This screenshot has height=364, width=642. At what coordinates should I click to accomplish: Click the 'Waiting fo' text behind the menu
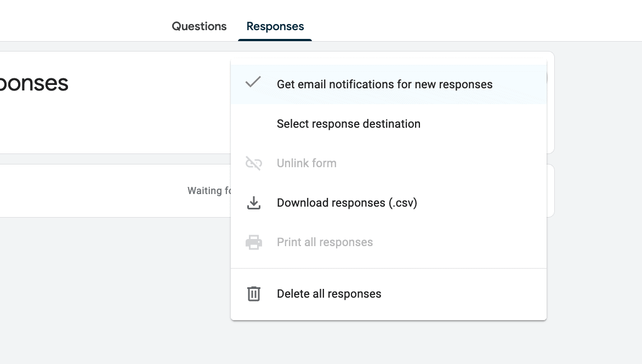pyautogui.click(x=209, y=191)
